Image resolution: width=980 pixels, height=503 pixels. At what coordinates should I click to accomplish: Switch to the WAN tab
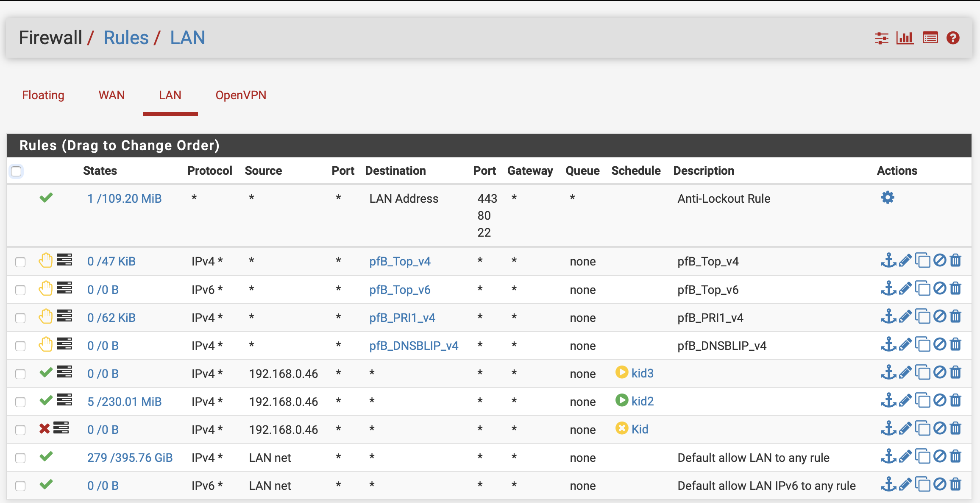coord(111,95)
